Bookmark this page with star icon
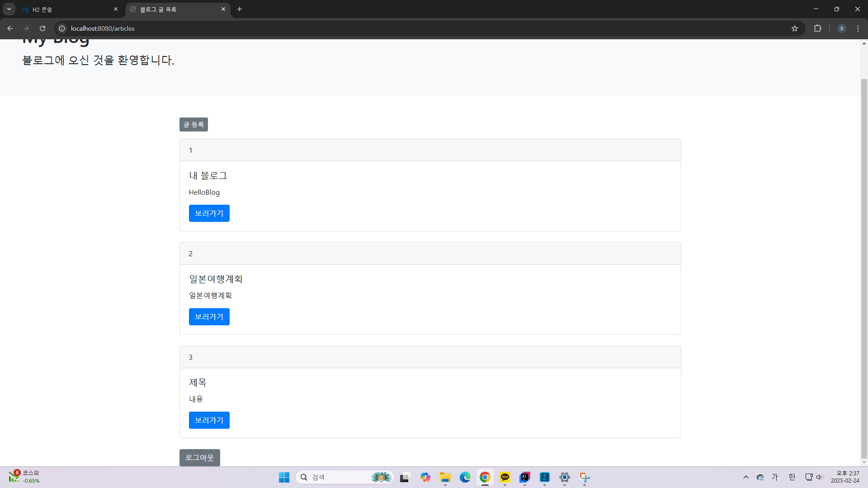Image resolution: width=868 pixels, height=488 pixels. tap(795, 28)
